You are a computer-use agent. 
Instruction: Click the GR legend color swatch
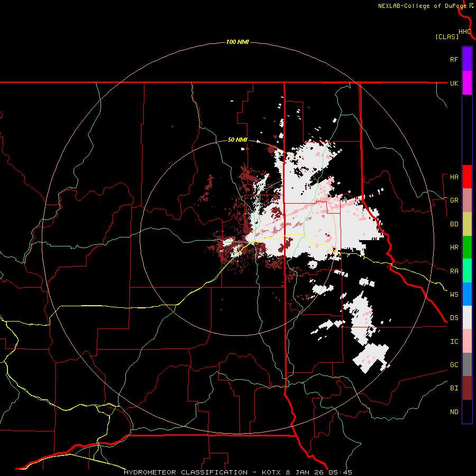coord(467,200)
